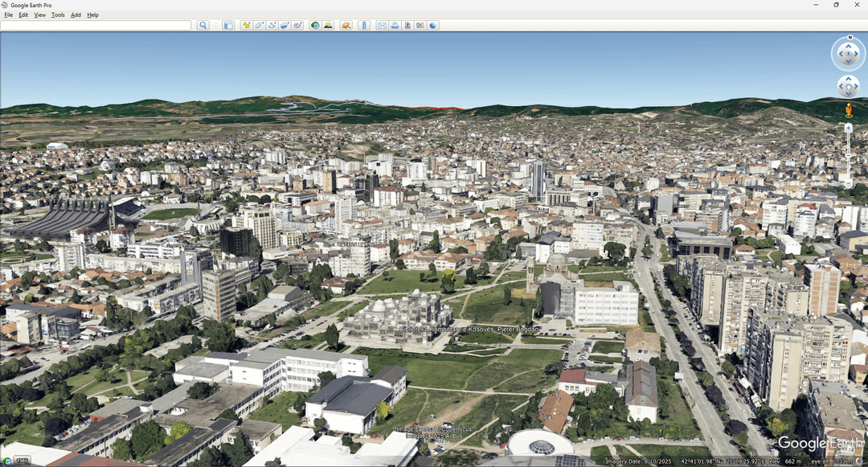Start Record a Tour tool
This screenshot has height=467, width=868.
pyautogui.click(x=297, y=26)
